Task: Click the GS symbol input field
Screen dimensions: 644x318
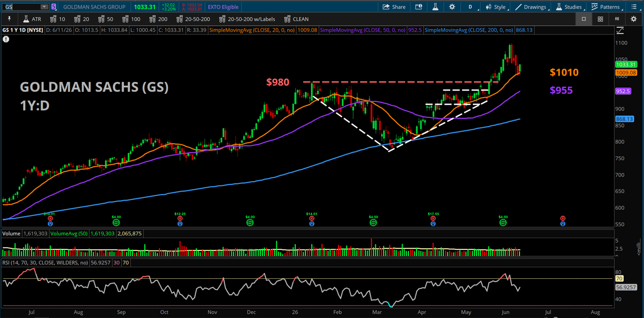Action: point(21,7)
